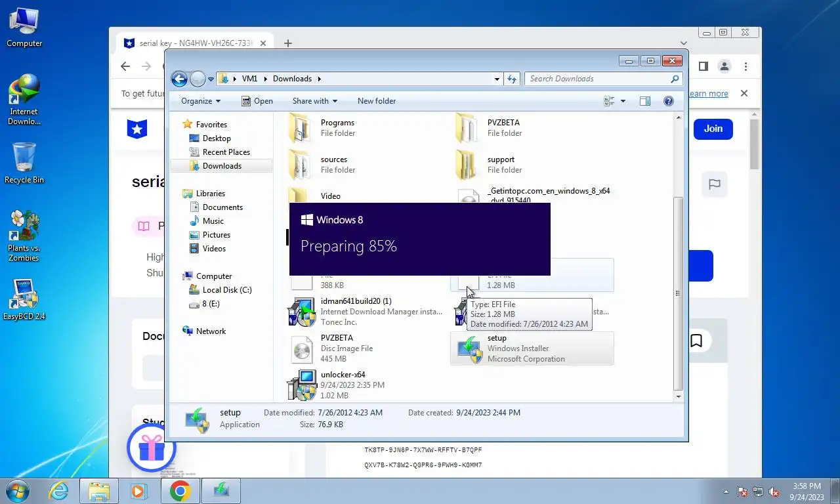The width and height of the screenshot is (840, 504).
Task: Select Computer in navigation pane
Action: [x=207, y=276]
